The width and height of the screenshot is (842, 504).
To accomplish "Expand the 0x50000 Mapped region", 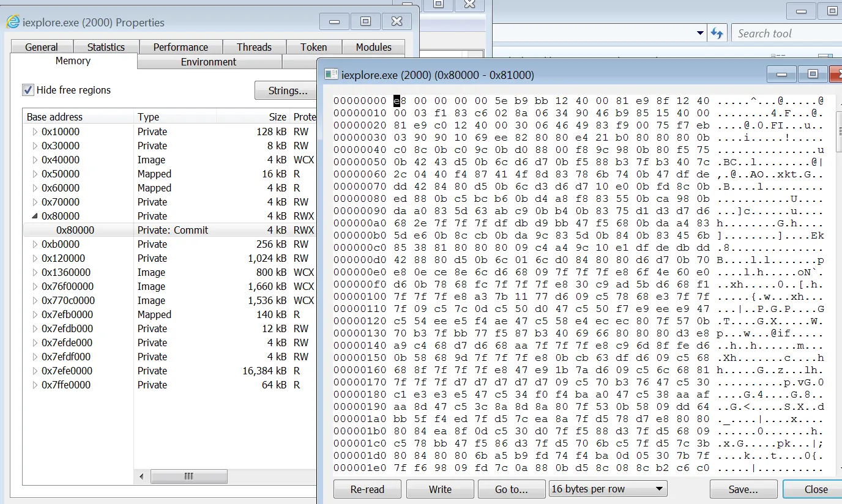I will pos(34,174).
